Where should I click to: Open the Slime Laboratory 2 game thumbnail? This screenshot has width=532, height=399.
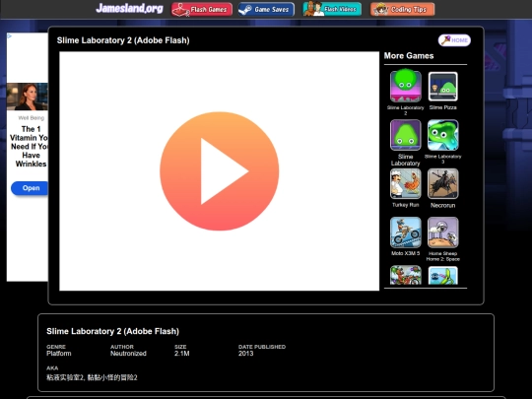[406, 87]
